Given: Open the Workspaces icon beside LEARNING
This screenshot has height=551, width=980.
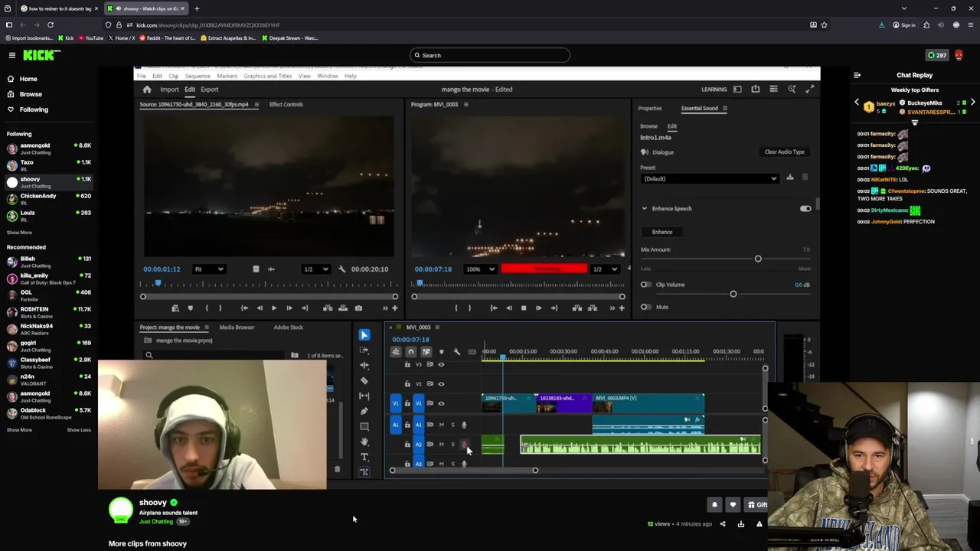Looking at the screenshot, I should tap(737, 90).
